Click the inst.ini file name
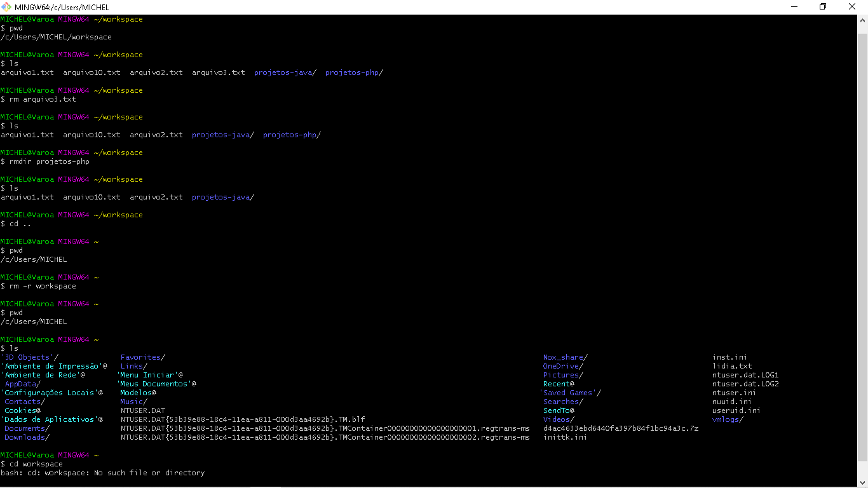Image resolution: width=868 pixels, height=488 pixels. click(730, 357)
